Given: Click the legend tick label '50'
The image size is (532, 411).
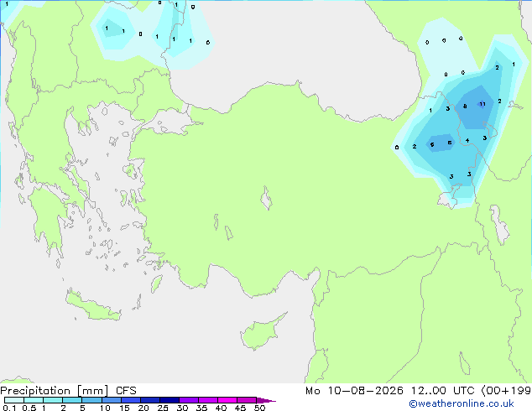Looking at the screenshot, I should 260,408.
